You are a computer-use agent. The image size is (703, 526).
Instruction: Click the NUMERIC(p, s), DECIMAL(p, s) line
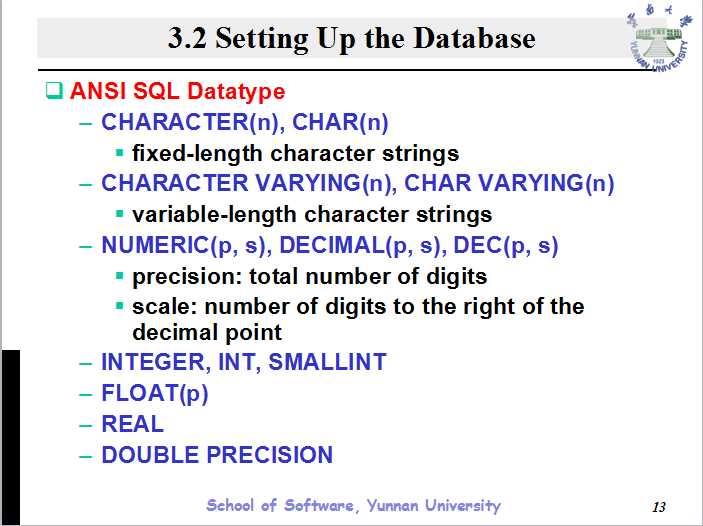329,245
